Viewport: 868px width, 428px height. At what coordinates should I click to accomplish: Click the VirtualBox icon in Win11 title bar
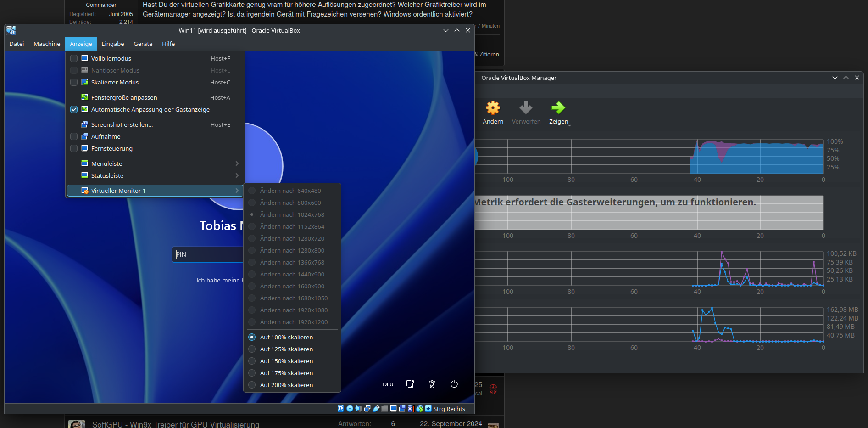[11, 30]
